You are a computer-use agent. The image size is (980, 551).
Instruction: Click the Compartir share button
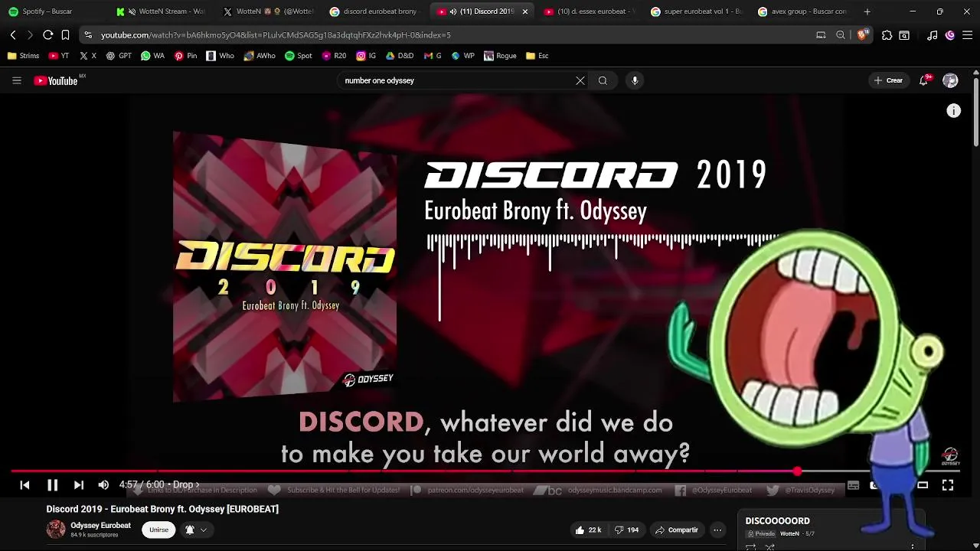click(677, 530)
